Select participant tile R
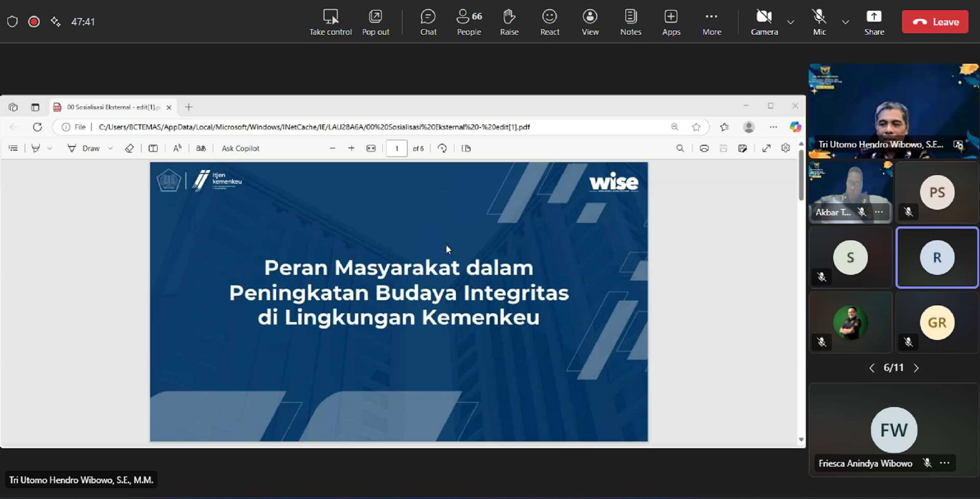 pos(937,257)
